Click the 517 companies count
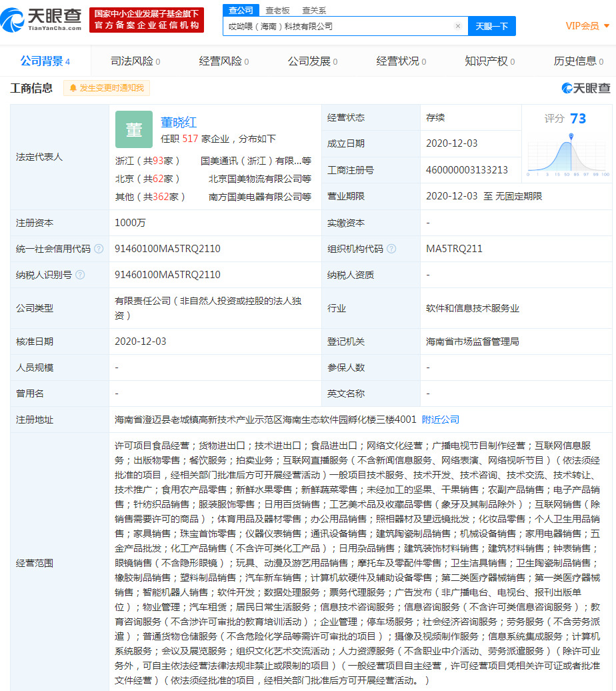616x691 pixels. 190,139
